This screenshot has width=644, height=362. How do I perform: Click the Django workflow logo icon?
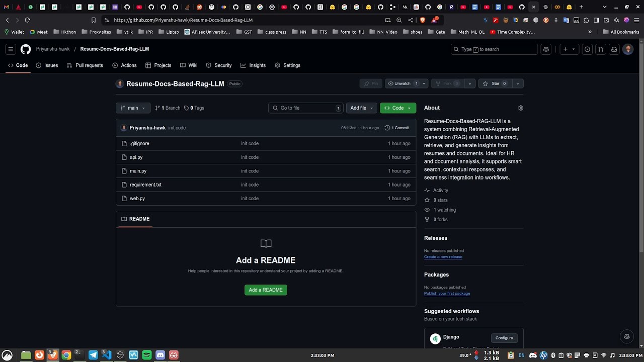435,337
